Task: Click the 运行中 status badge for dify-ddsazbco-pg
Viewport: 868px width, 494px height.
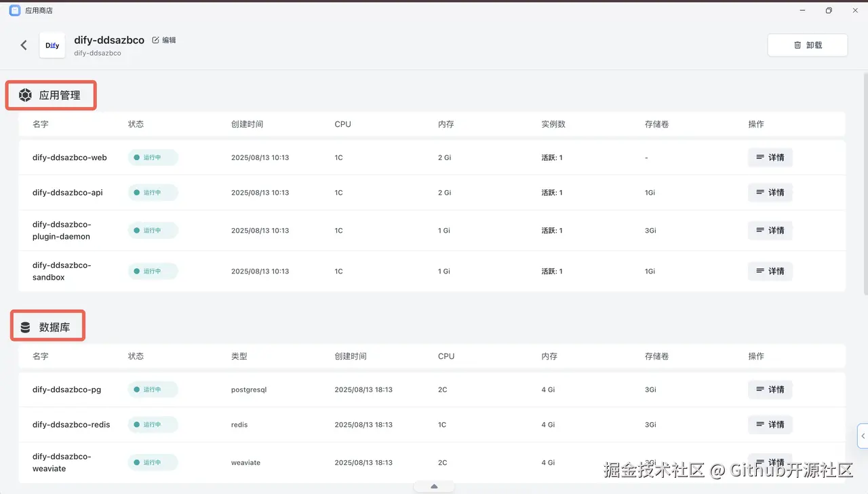Action: coord(153,389)
